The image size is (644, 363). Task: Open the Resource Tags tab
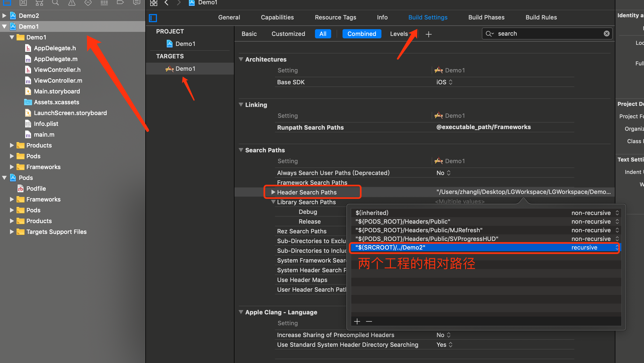(x=336, y=17)
